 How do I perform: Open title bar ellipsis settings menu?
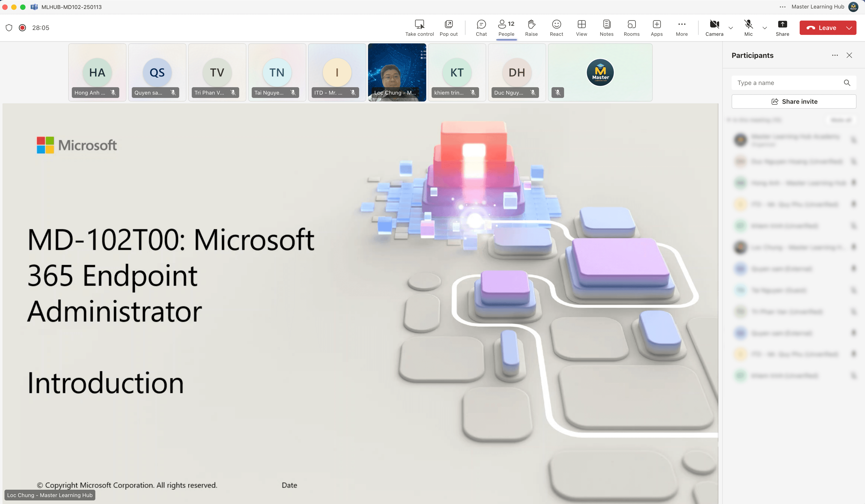tap(782, 7)
